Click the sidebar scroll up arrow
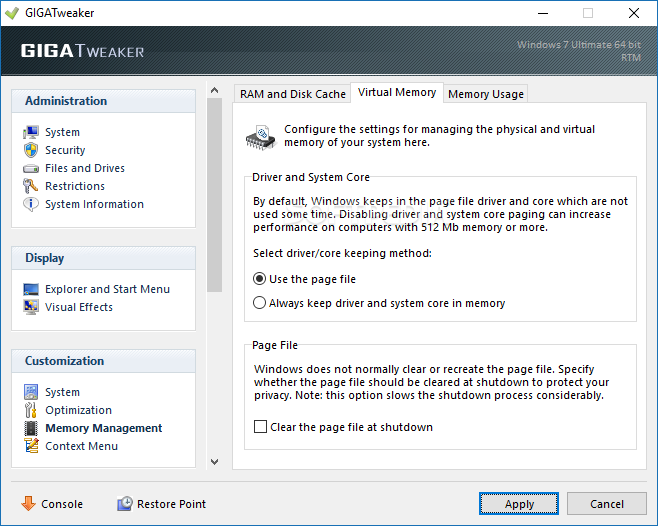Screen dimensions: 658x526 pos(214,90)
